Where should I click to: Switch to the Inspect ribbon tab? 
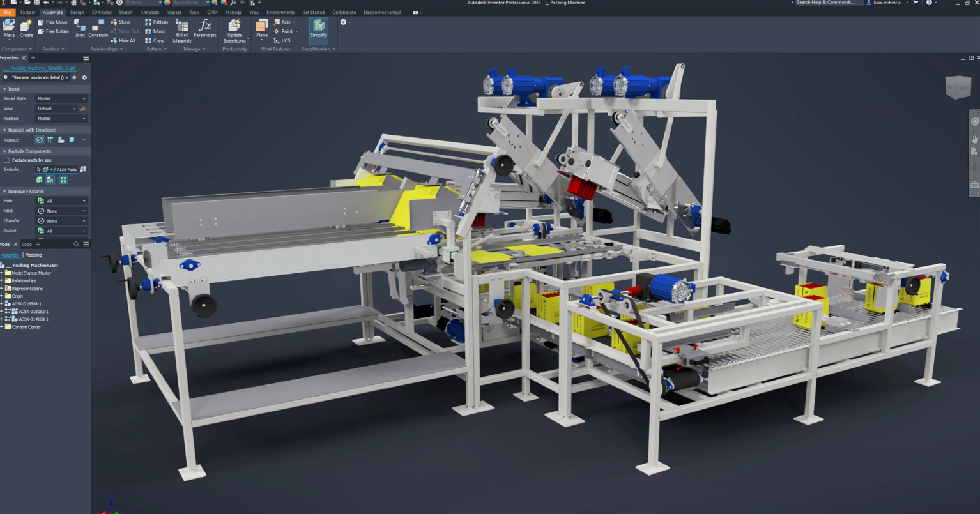(x=174, y=12)
